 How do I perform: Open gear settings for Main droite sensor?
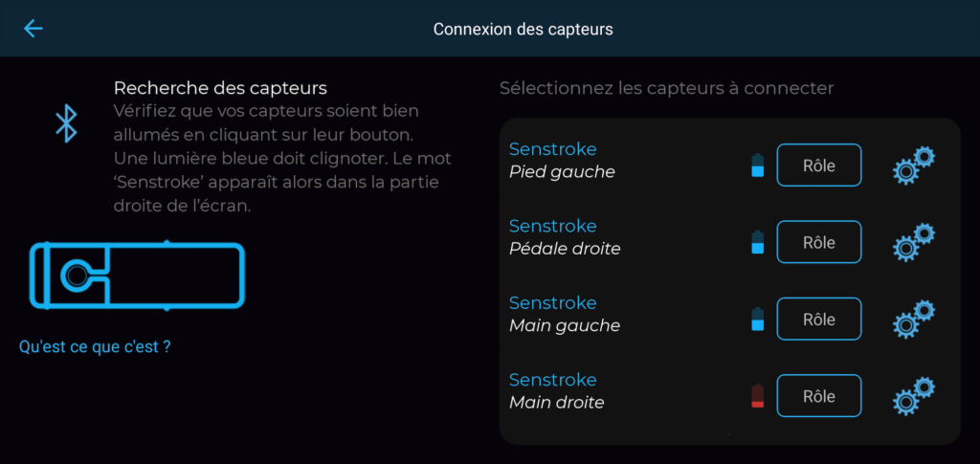[x=914, y=395]
